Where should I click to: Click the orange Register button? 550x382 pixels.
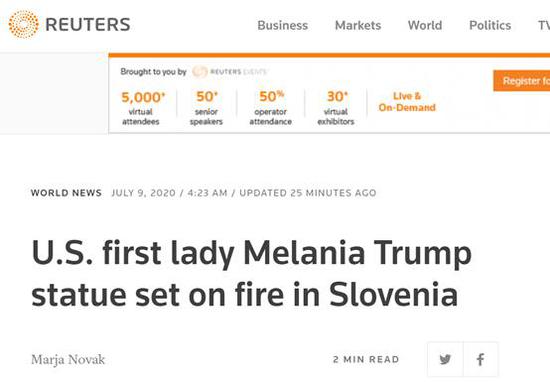coord(522,81)
